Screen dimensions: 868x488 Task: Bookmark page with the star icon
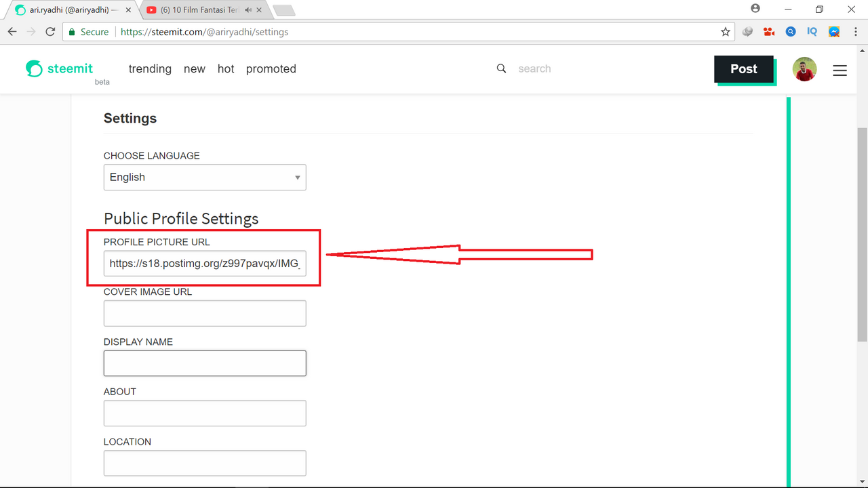726,32
